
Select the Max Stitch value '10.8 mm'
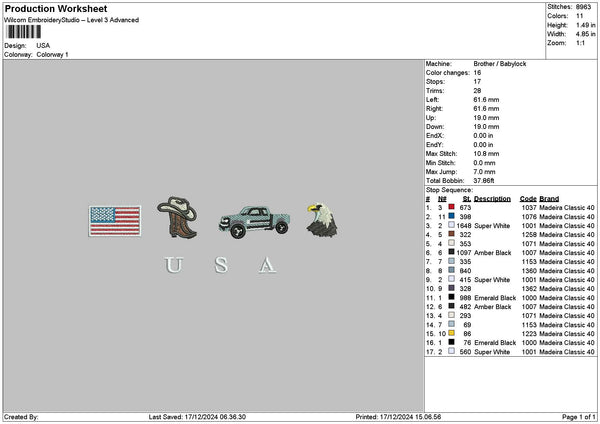tap(486, 154)
